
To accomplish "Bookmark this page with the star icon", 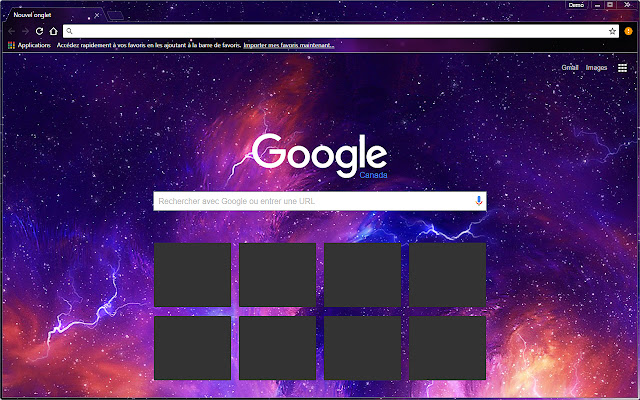I will click(612, 31).
